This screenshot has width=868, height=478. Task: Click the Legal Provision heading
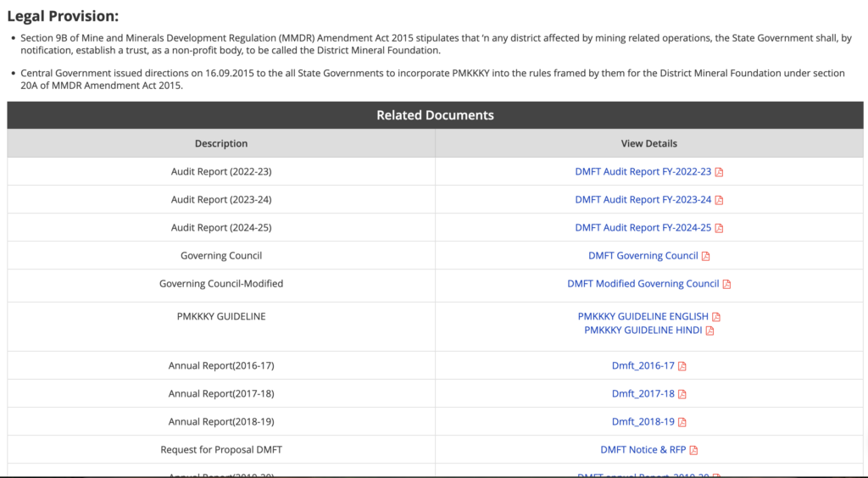[63, 16]
